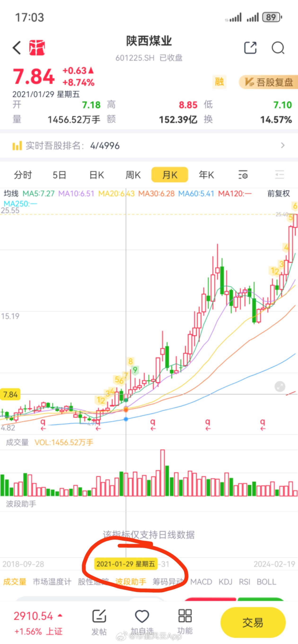Tap the VOL:1456.52万手 volume label

tap(64, 443)
